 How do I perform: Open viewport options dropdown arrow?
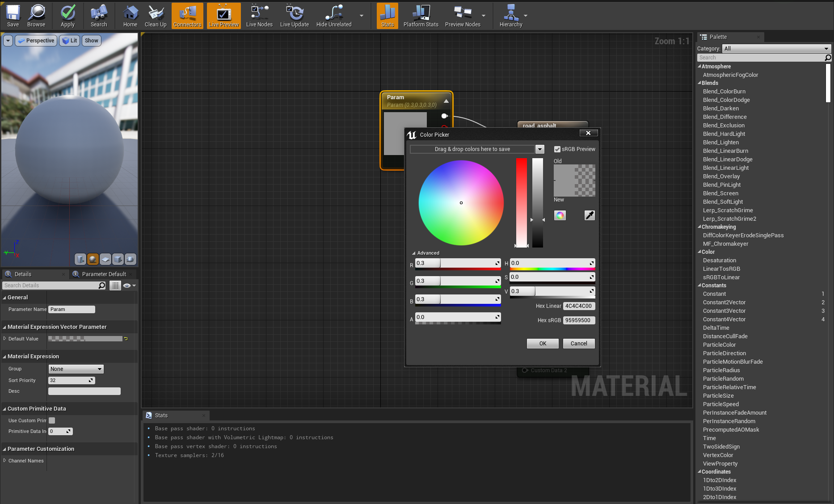[8, 41]
